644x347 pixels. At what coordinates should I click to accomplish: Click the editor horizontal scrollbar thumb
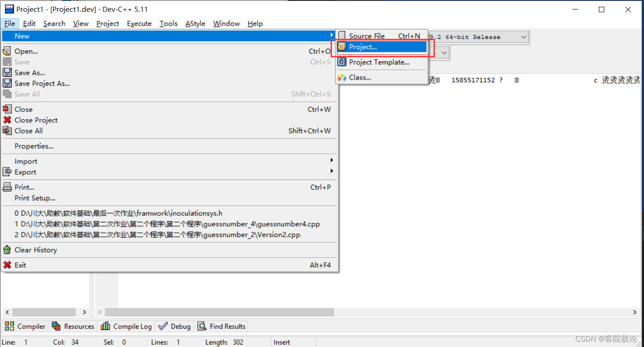coord(219,312)
